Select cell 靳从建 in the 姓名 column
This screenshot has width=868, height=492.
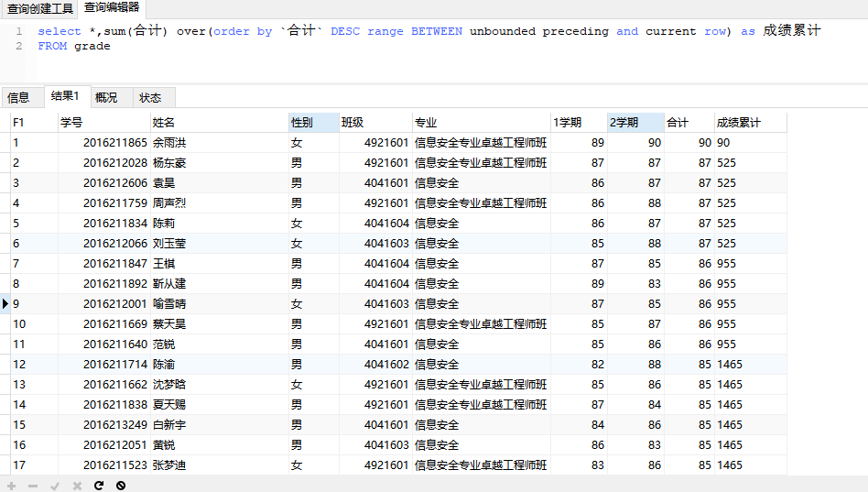point(219,284)
